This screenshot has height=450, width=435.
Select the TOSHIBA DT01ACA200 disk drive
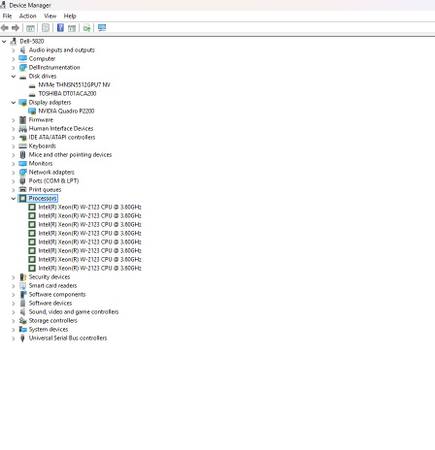pyautogui.click(x=67, y=94)
